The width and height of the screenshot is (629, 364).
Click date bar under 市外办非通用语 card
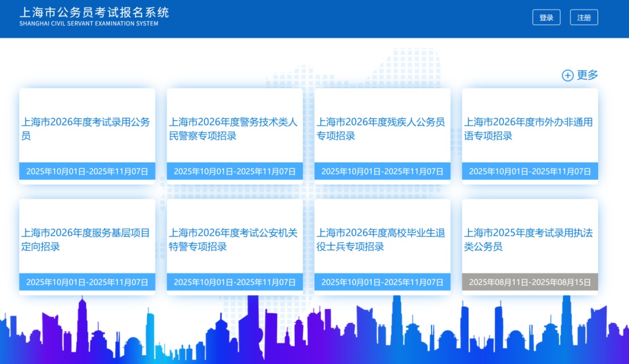click(529, 171)
